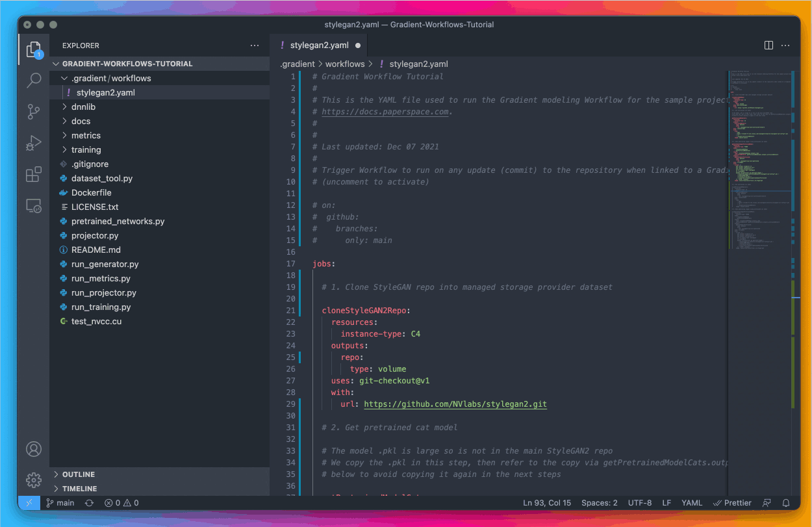Change encoding via UTF-8
The height and width of the screenshot is (527, 812).
(x=640, y=503)
